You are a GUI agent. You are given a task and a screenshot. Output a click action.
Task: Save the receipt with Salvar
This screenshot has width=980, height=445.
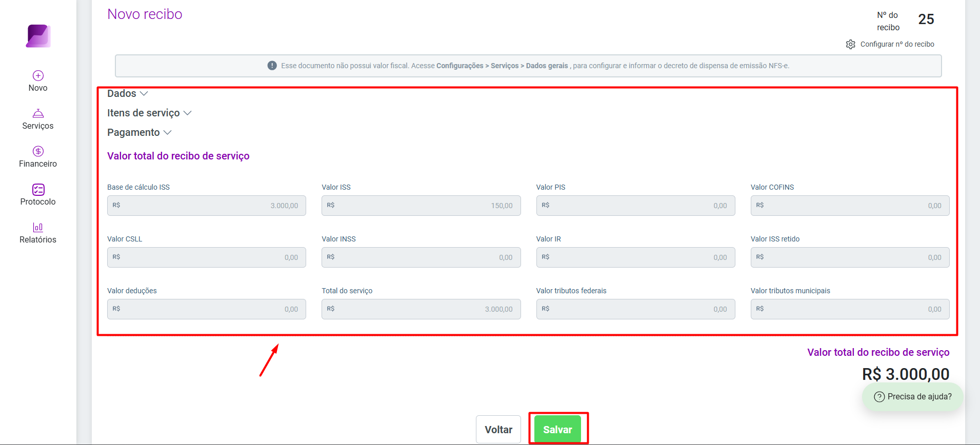point(557,429)
